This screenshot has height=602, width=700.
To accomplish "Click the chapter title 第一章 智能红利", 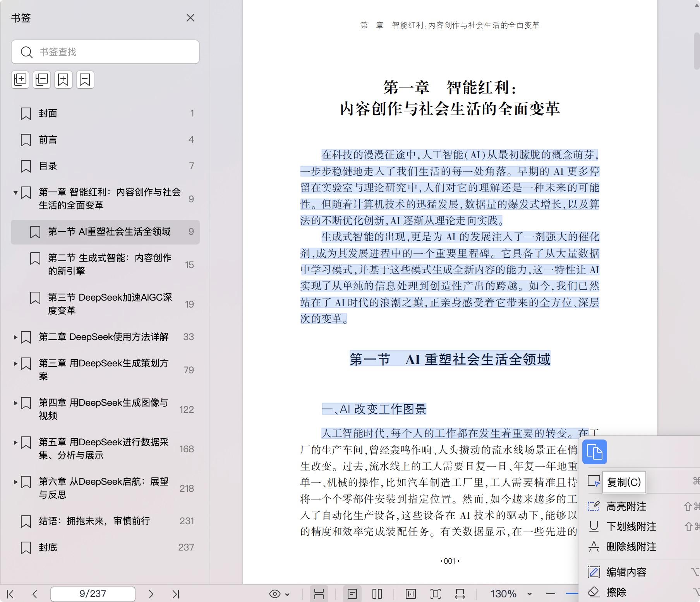I will 450,87.
